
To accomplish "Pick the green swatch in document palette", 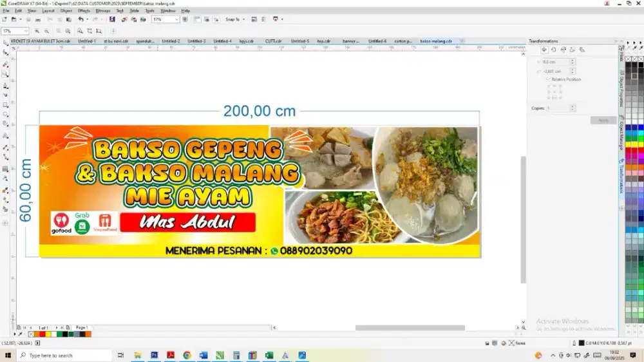I will [x=59, y=334].
